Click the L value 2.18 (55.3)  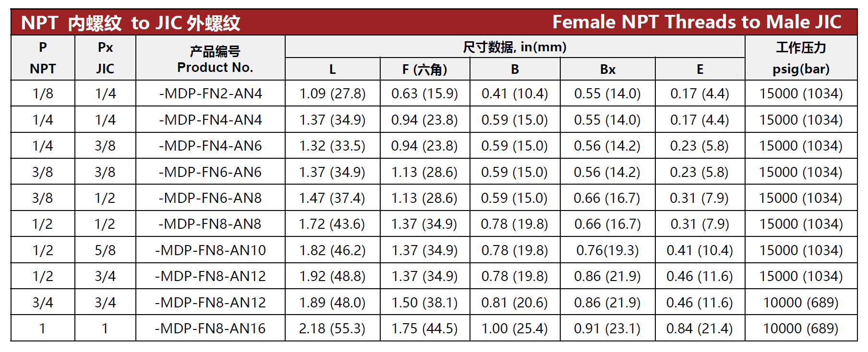coord(332,329)
